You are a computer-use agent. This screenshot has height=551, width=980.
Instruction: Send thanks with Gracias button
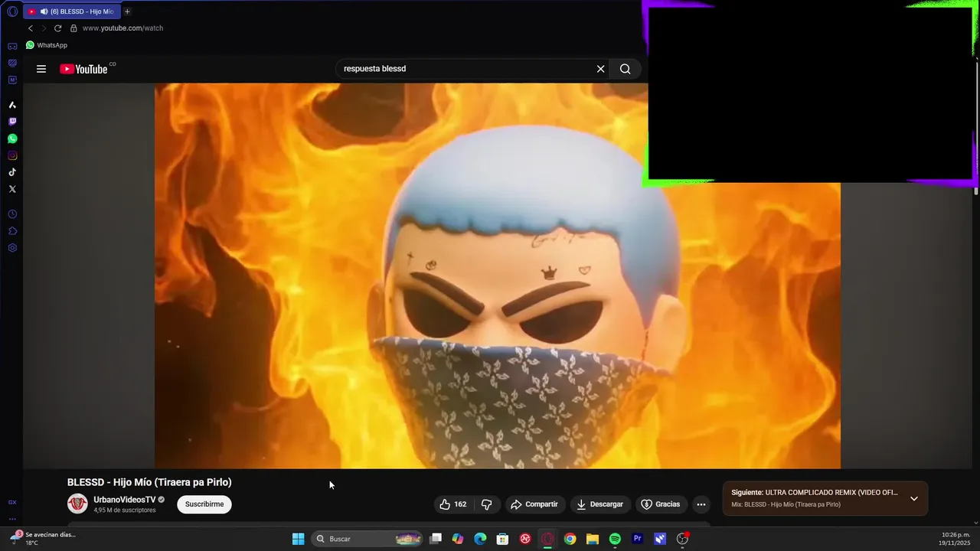point(661,504)
